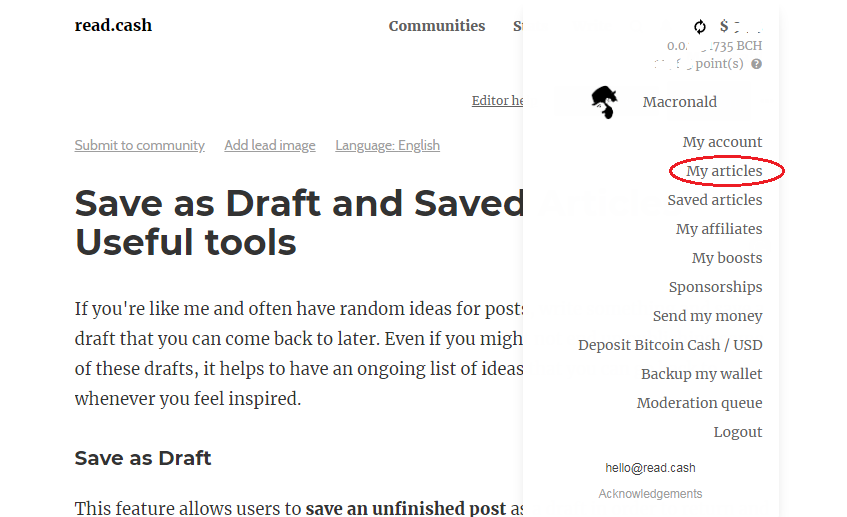The height and width of the screenshot is (517, 847).
Task: Select Backup my wallet
Action: point(701,374)
